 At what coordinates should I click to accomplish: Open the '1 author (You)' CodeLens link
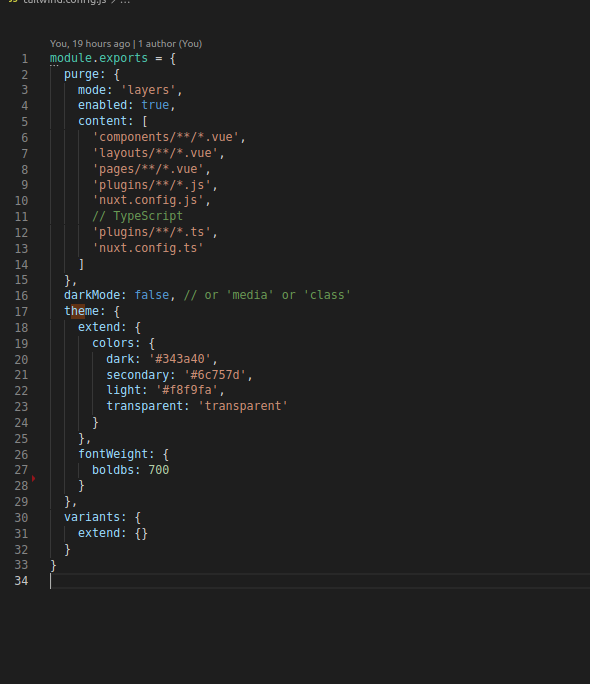coord(170,44)
